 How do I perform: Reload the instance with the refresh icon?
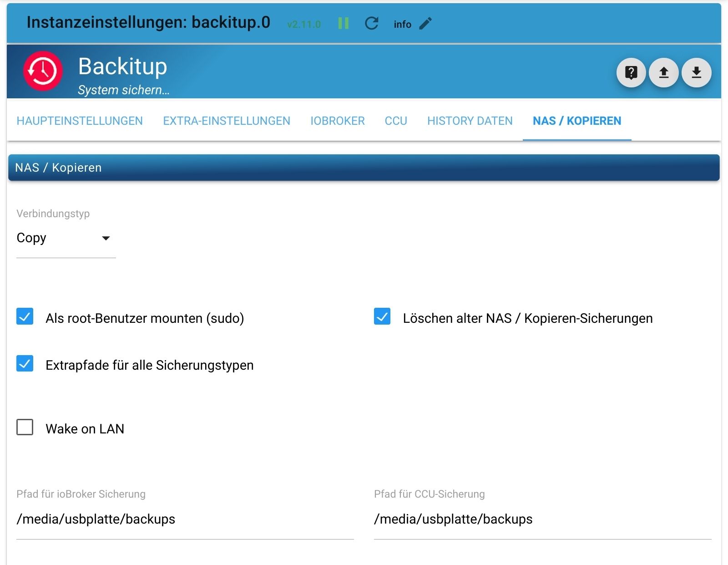[372, 23]
